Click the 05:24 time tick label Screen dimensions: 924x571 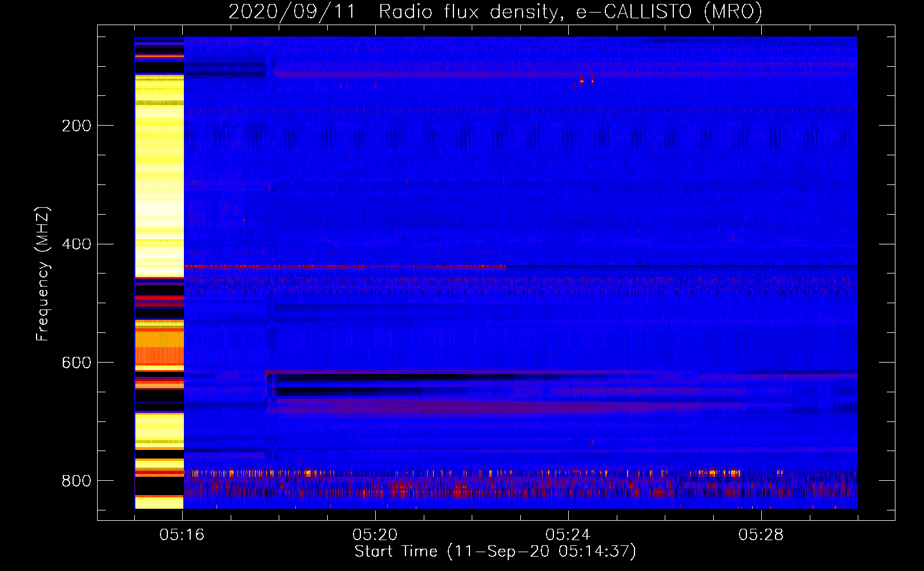click(x=568, y=535)
